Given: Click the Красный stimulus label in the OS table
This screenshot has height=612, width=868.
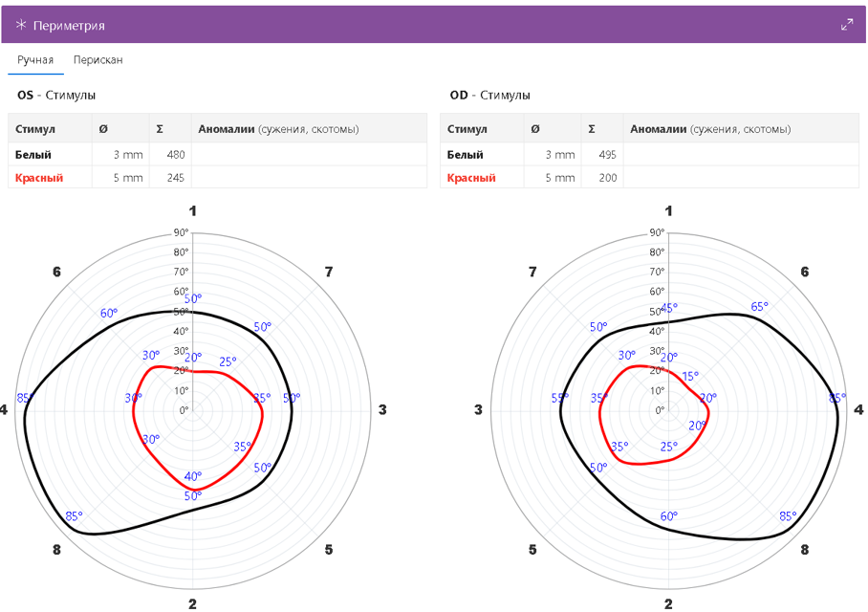Looking at the screenshot, I should tap(39, 177).
